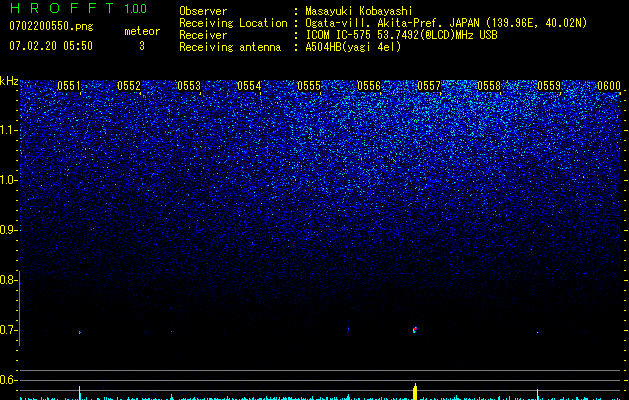
Task: Click the 0.8 kHz axis label
Action: click(9, 280)
